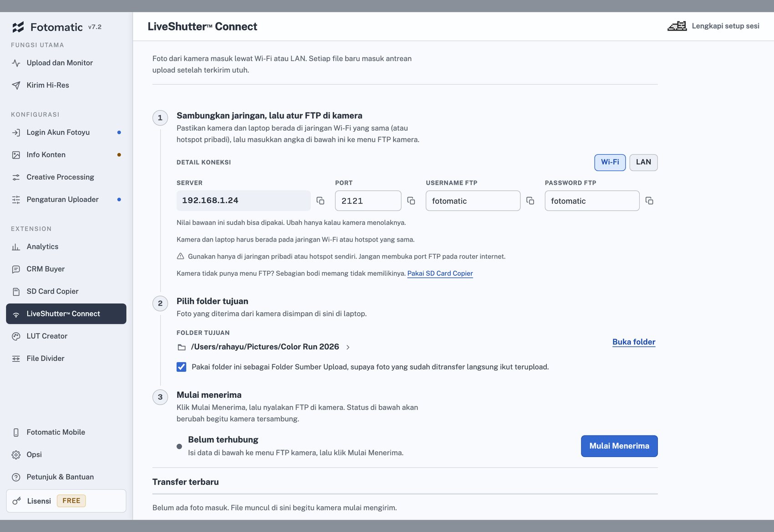
Task: Click the Opsi gear icon
Action: click(16, 455)
